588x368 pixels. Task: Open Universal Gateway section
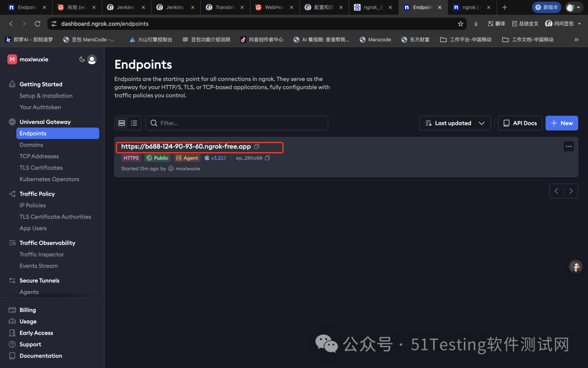[x=45, y=122]
